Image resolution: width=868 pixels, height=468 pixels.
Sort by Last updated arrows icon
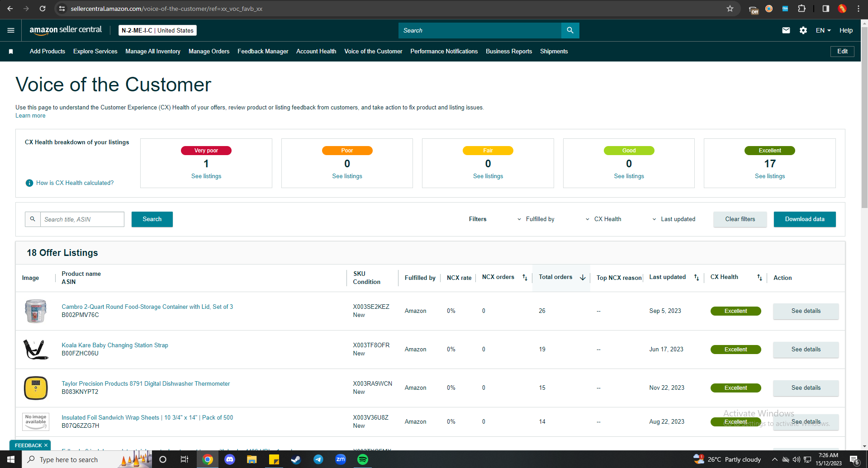point(697,278)
